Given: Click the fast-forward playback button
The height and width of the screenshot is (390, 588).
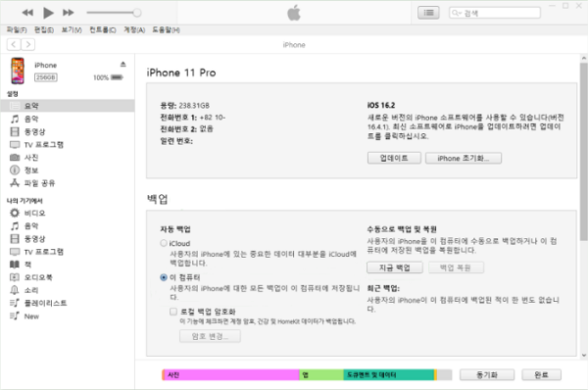Looking at the screenshot, I should click(69, 13).
